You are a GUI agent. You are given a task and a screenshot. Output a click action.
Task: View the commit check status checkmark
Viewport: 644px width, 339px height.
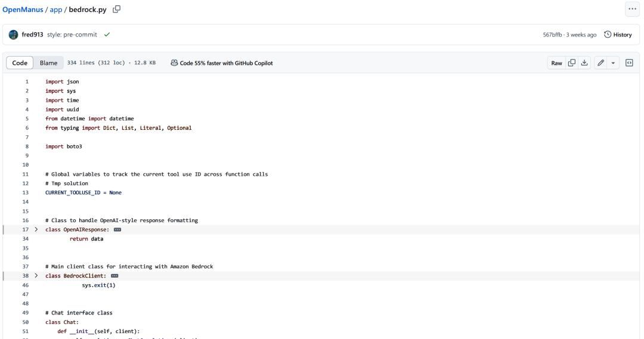107,35
